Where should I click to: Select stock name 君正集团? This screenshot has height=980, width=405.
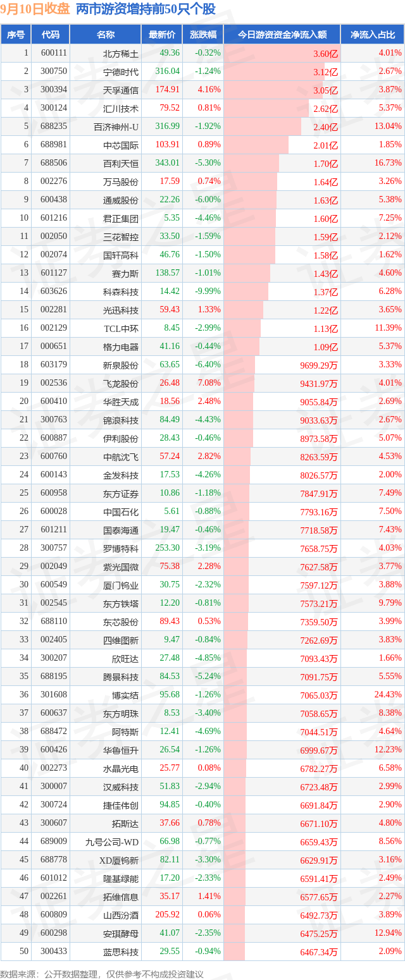point(121,218)
